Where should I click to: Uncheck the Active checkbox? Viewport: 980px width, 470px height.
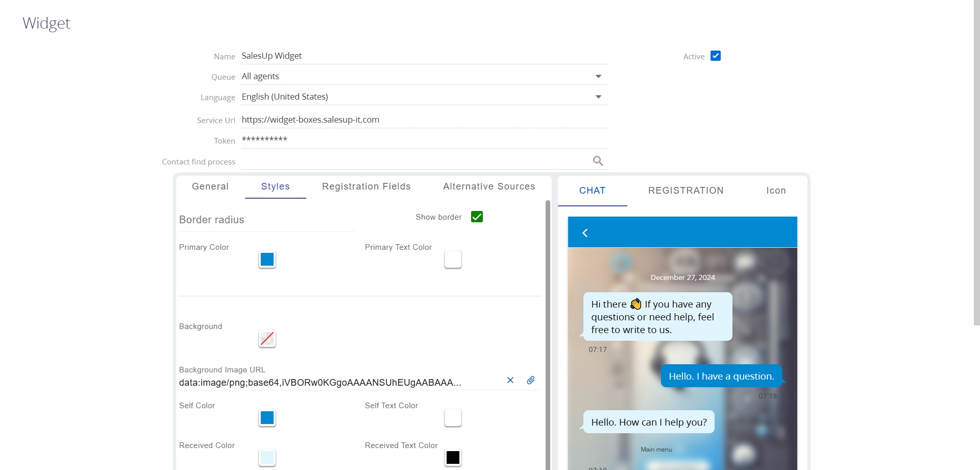(x=716, y=56)
